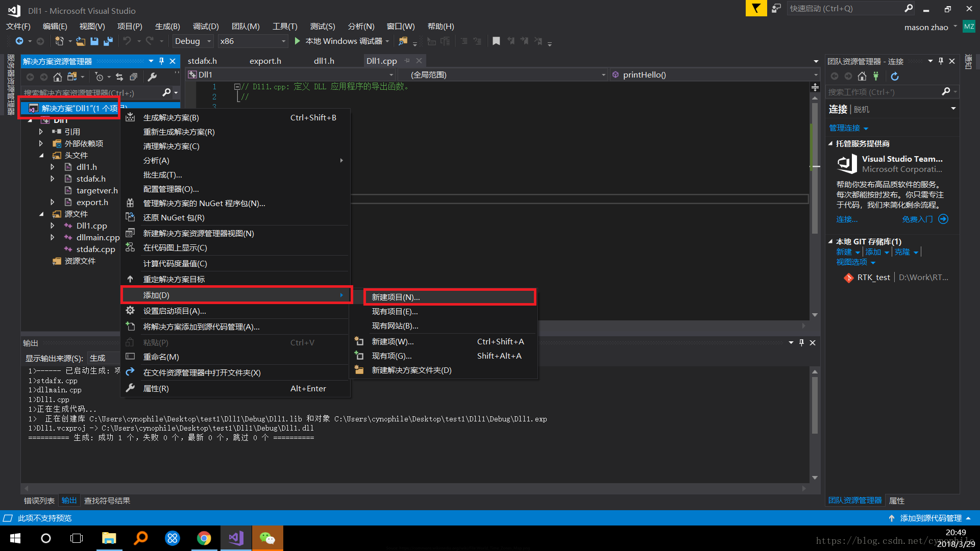Open the 调试(D) menu in the menu bar

pyautogui.click(x=206, y=26)
